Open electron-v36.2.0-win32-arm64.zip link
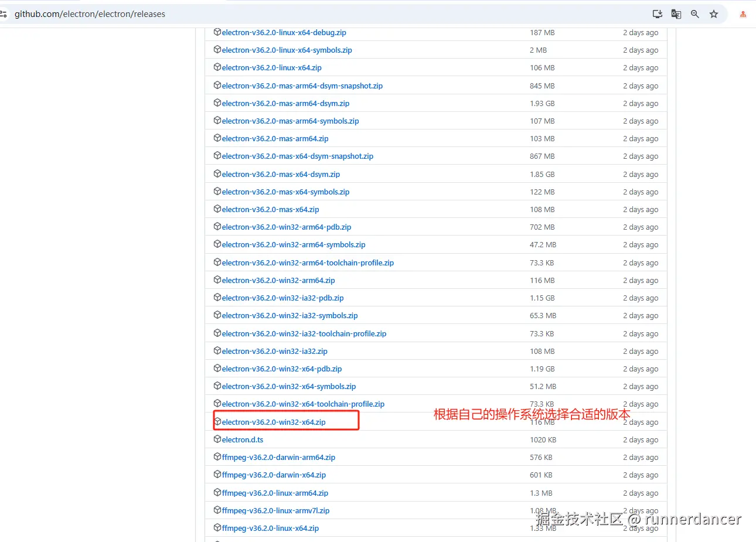756x542 pixels. (278, 280)
